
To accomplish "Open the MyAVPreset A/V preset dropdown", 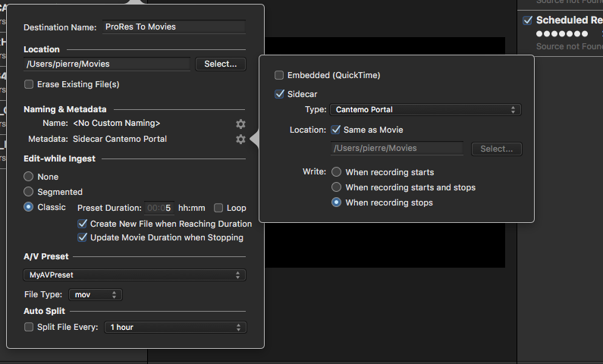I will click(134, 275).
